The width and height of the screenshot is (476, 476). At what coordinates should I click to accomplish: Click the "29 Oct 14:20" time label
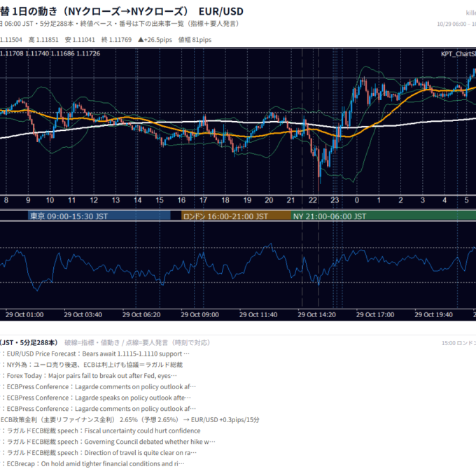[x=316, y=315]
